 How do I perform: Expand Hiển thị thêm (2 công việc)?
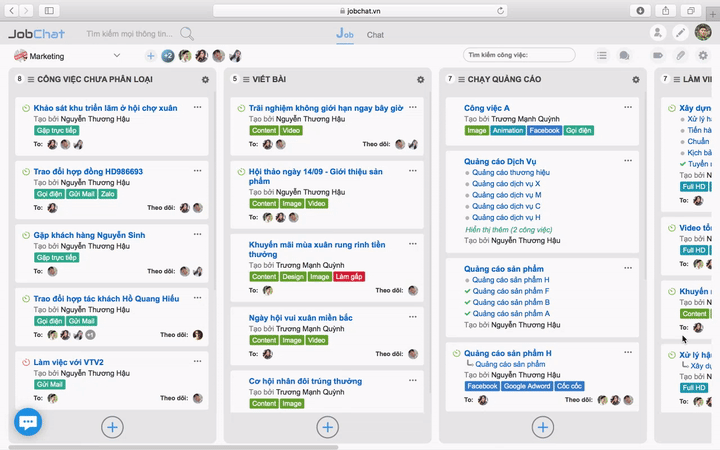pos(508,230)
